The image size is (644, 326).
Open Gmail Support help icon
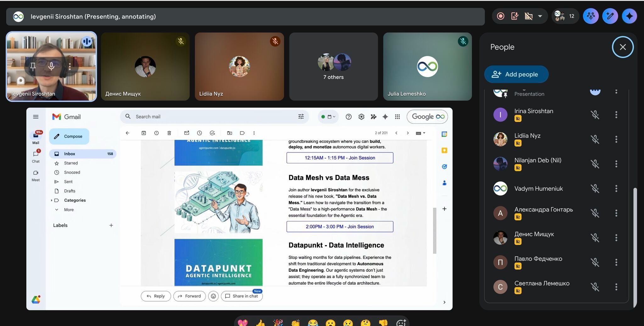tap(348, 117)
